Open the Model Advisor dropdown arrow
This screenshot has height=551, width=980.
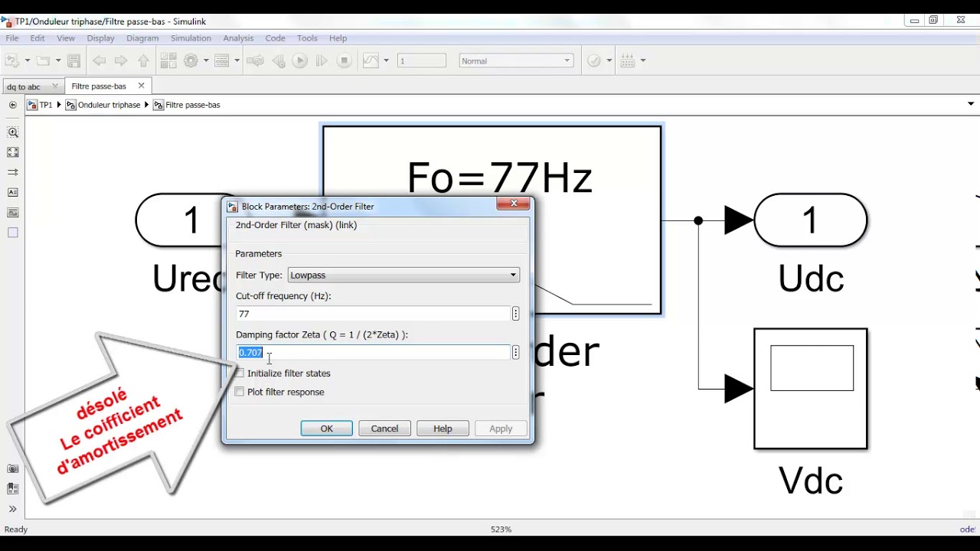coord(609,60)
